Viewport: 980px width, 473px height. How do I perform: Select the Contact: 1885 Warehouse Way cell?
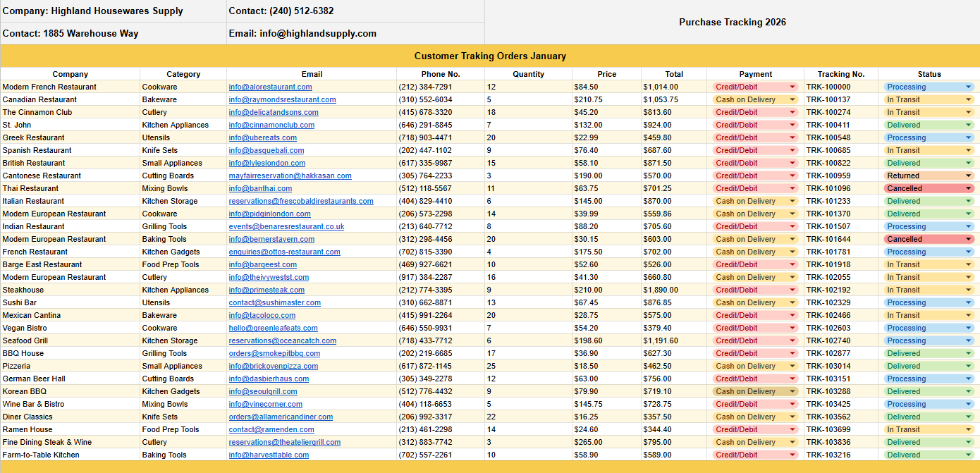click(114, 33)
